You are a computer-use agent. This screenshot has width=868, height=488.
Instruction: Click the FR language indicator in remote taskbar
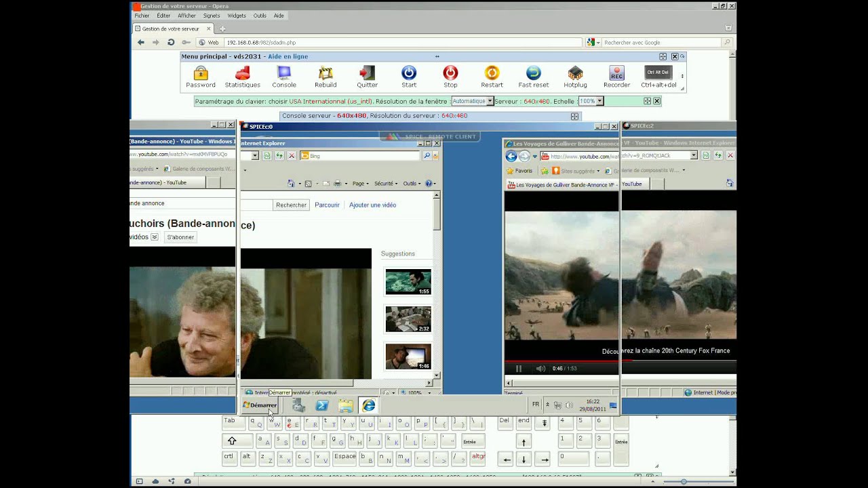pos(536,405)
